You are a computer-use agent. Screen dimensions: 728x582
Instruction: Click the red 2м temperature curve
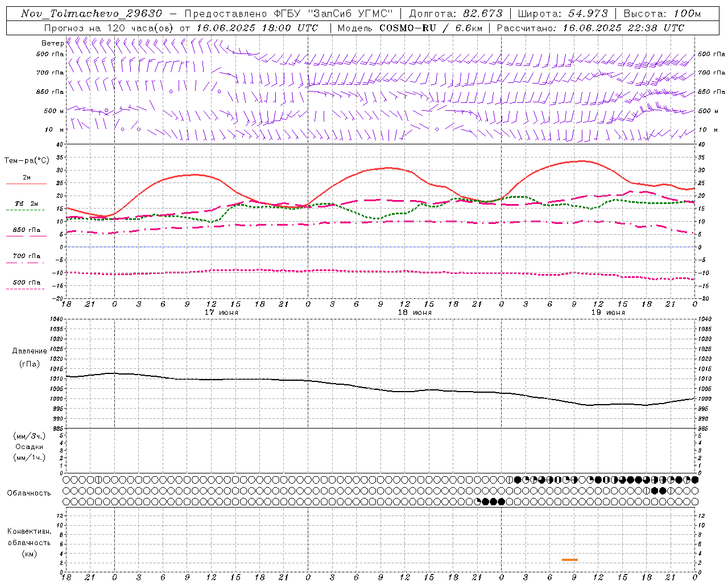(x=380, y=169)
